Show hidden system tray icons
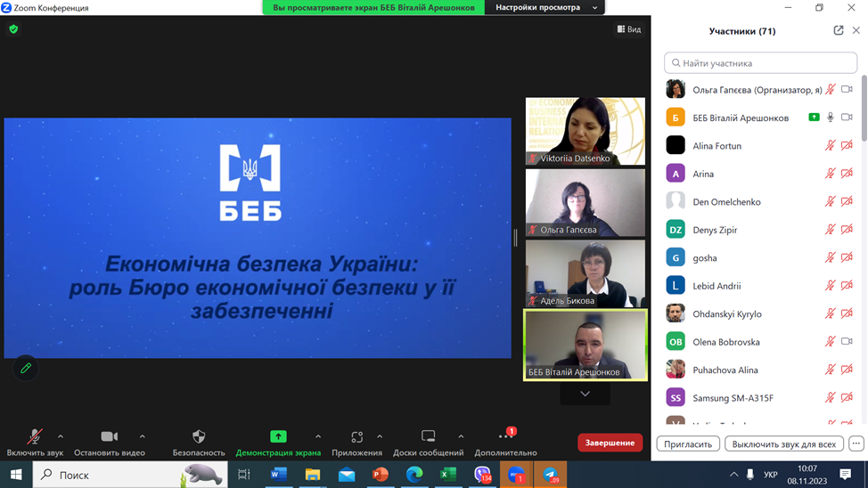Screen dimensions: 868x488 click(733, 475)
